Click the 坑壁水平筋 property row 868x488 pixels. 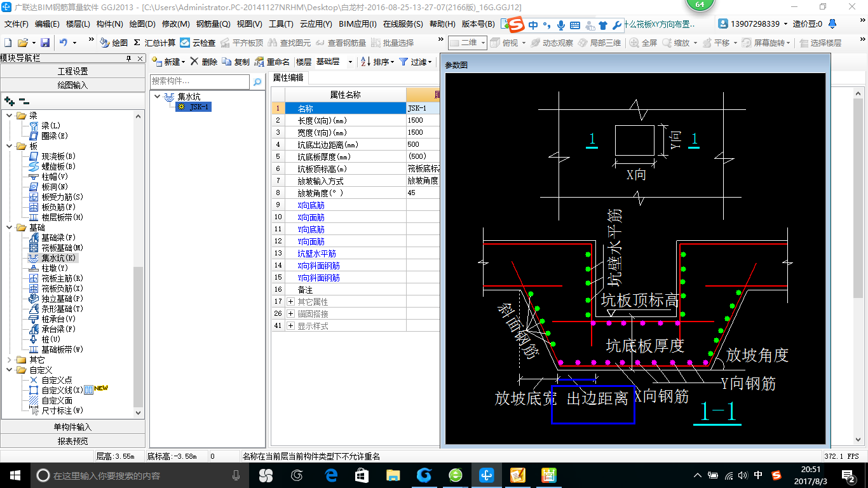pos(356,254)
